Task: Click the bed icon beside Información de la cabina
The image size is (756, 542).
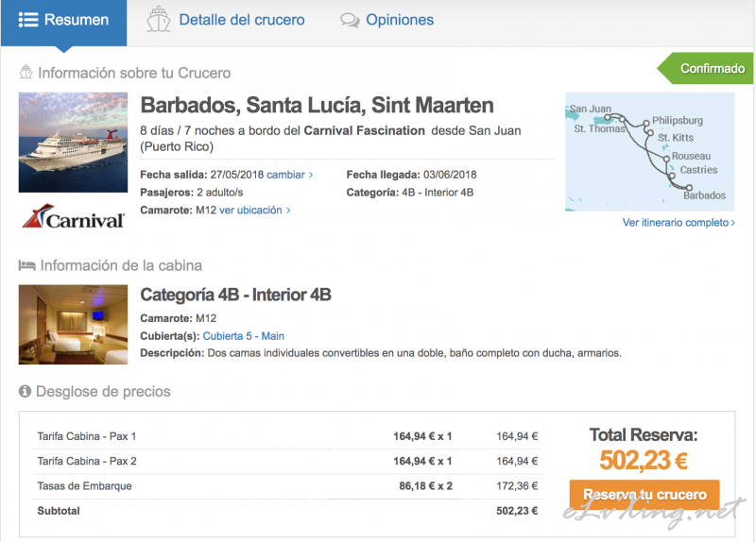Action: point(27,265)
